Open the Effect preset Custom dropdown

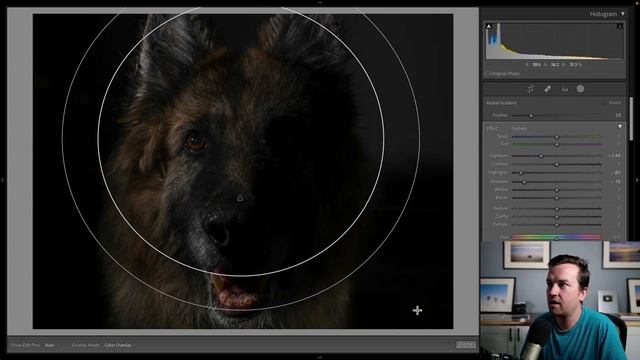519,128
